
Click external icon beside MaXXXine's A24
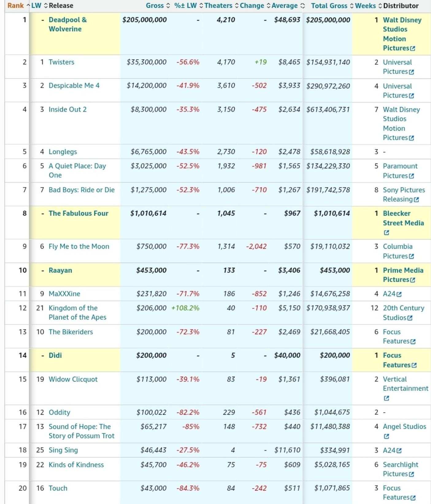coord(399,294)
